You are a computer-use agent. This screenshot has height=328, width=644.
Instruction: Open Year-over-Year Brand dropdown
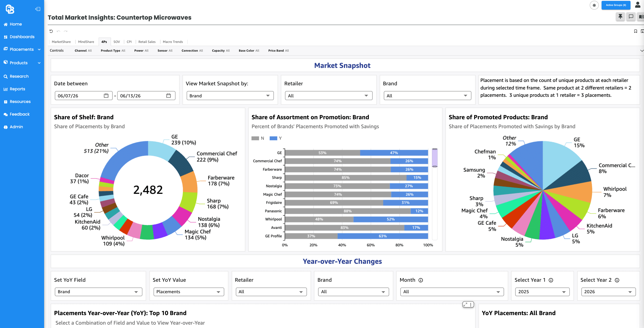[x=353, y=292]
